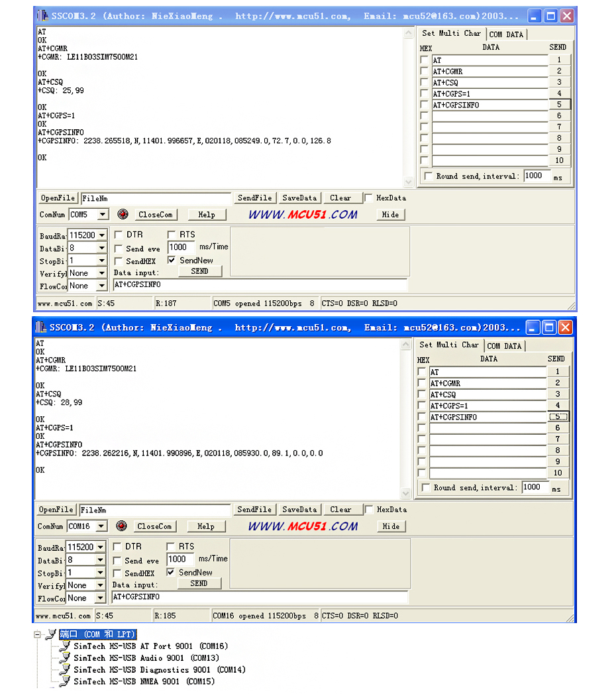The image size is (616, 694).
Task: Open the Verify parity dropdown in COM5 window
Action: [x=102, y=273]
